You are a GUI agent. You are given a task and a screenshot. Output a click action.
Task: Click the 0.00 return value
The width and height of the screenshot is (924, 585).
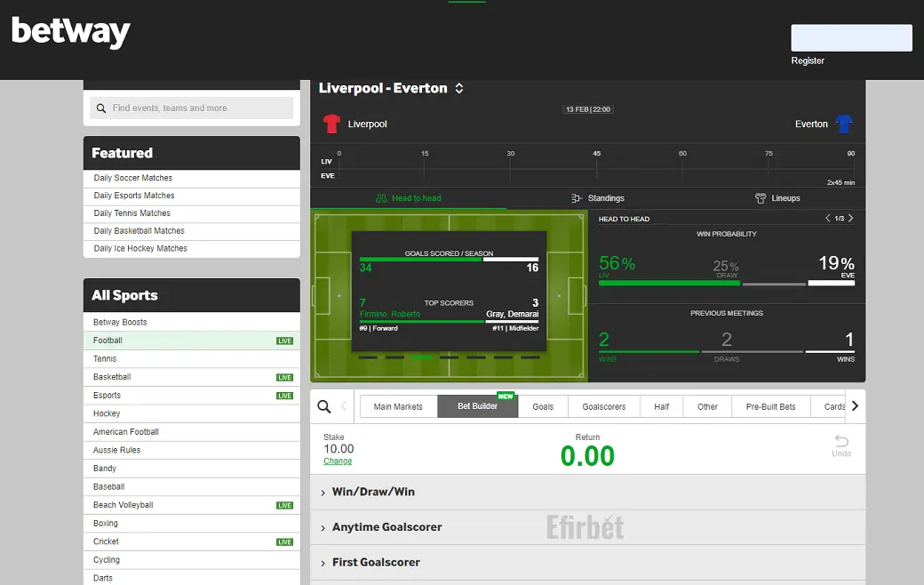[x=587, y=456]
